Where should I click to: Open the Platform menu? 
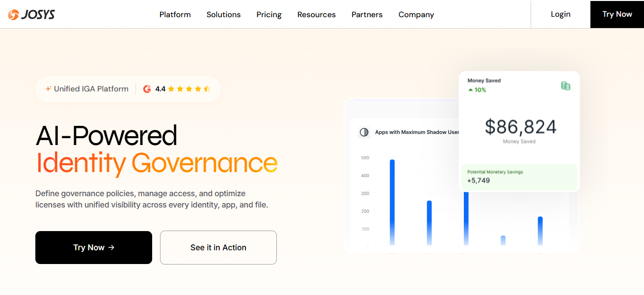[x=175, y=14]
